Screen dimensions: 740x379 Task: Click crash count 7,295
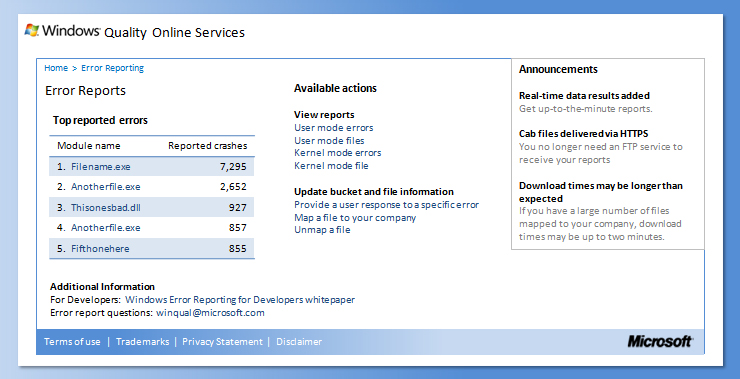coord(233,167)
